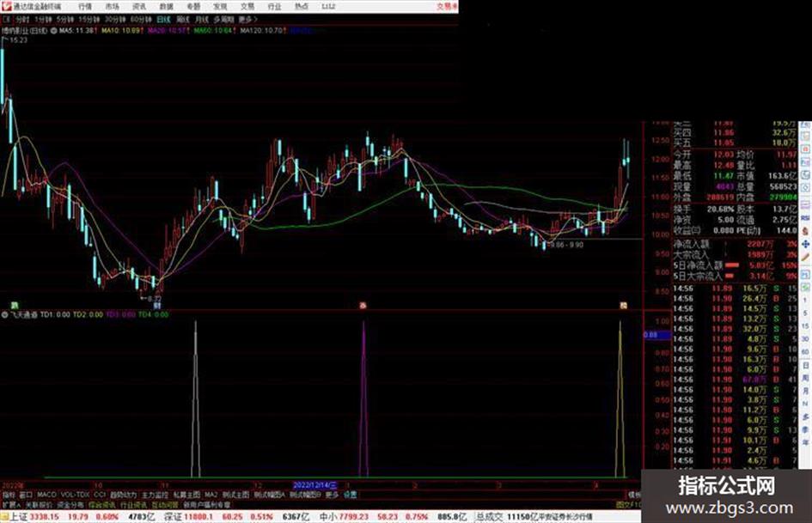812x523 pixels.
Task: Click the green check icon in sidebar
Action: pyautogui.click(x=806, y=286)
